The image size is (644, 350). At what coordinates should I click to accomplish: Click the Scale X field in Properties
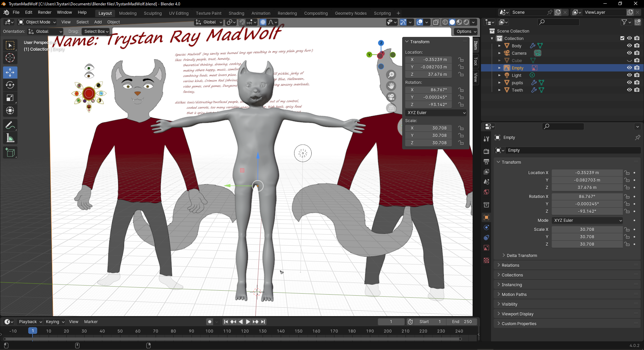[x=587, y=230]
